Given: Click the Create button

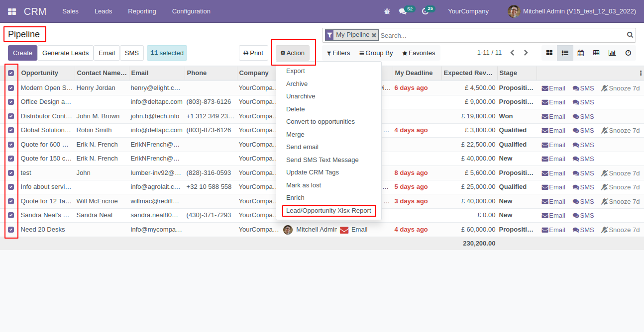Looking at the screenshot, I should point(22,53).
